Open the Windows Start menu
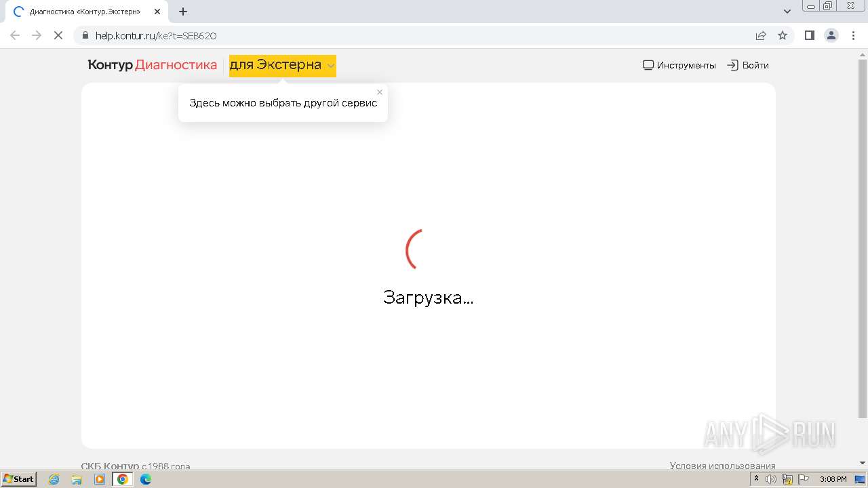The height and width of the screenshot is (488, 868). click(x=19, y=479)
